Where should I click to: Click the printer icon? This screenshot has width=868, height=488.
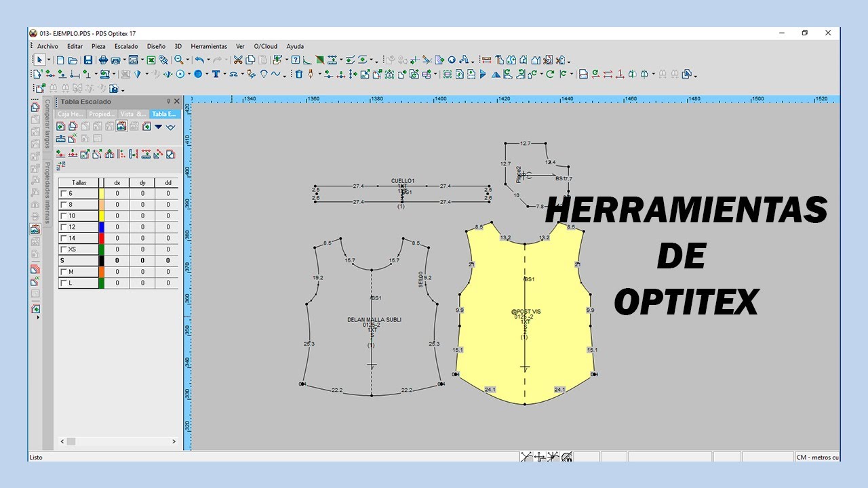103,60
